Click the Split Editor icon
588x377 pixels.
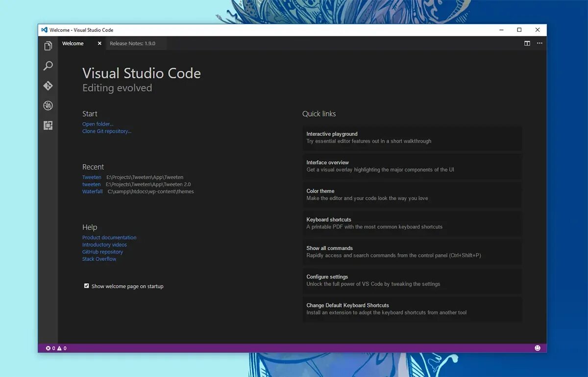click(527, 43)
